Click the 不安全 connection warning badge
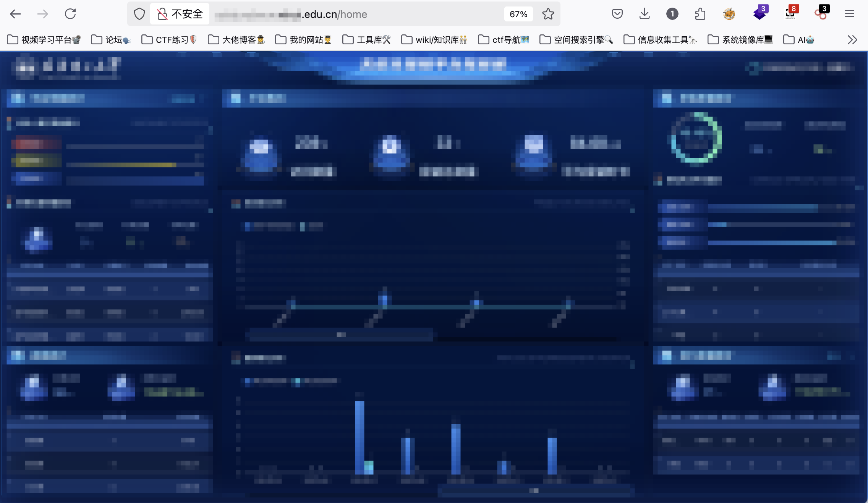 tap(180, 14)
